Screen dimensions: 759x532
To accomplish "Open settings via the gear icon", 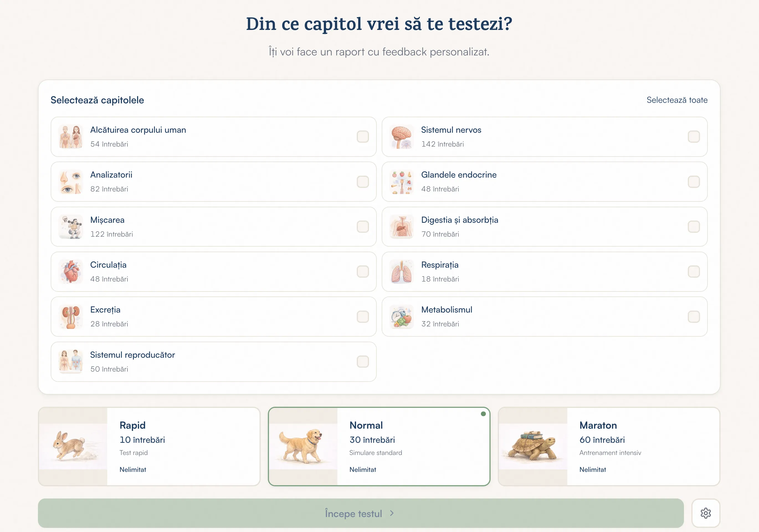I will point(706,513).
